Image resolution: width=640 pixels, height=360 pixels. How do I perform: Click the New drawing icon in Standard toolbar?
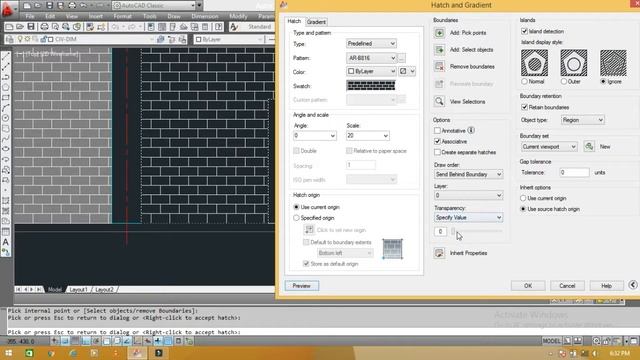(x=9, y=27)
